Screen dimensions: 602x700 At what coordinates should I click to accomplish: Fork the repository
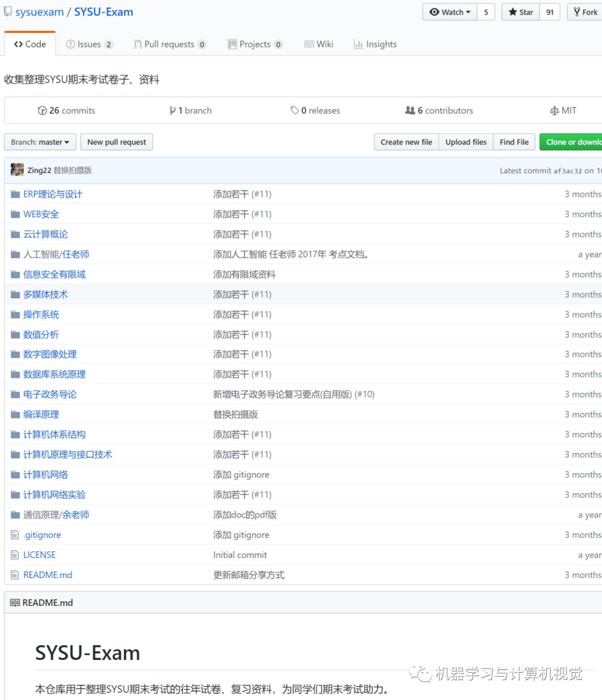(x=585, y=12)
